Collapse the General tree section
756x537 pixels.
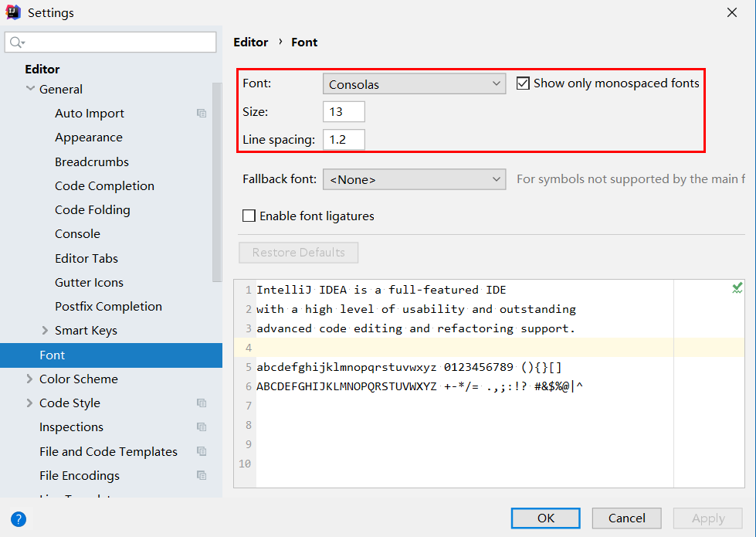(30, 89)
